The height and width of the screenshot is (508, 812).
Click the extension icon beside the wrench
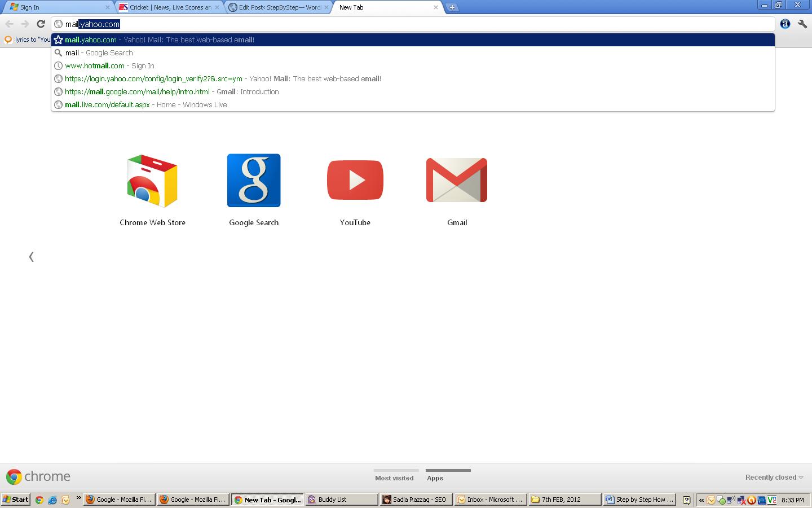pyautogui.click(x=785, y=24)
